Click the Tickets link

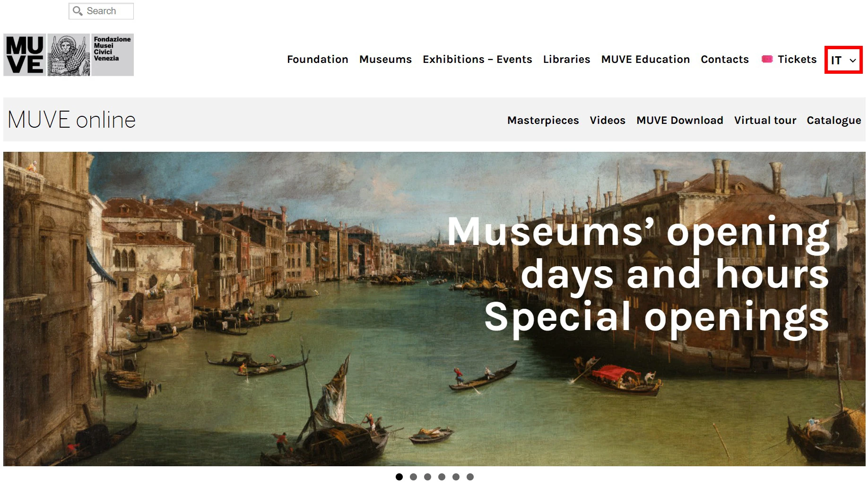click(x=797, y=59)
